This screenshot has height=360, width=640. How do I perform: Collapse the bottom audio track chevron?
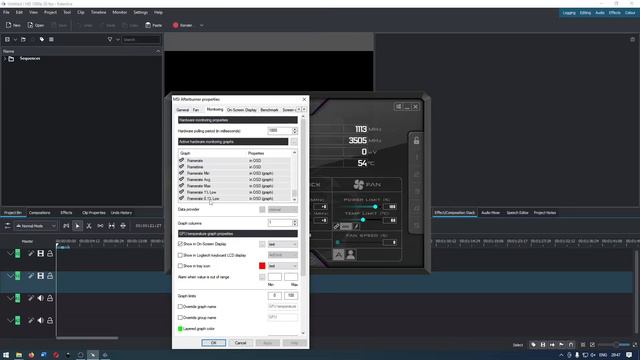10,320
